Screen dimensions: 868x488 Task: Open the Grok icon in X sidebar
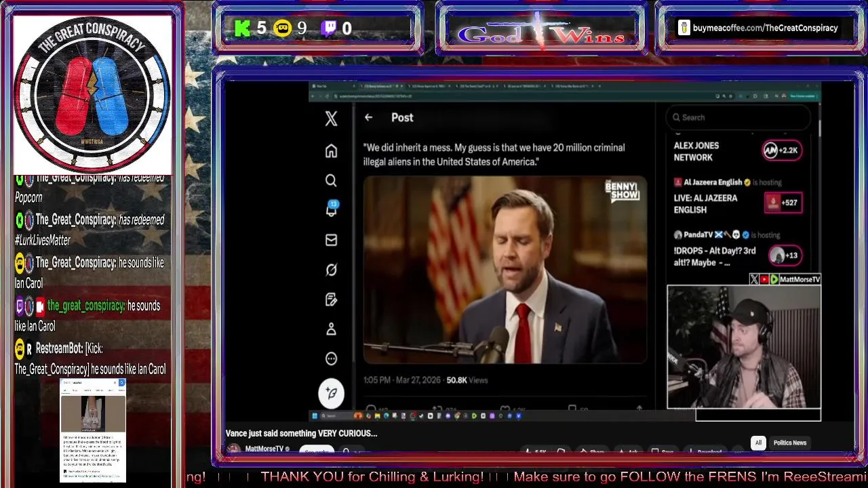pos(331,270)
